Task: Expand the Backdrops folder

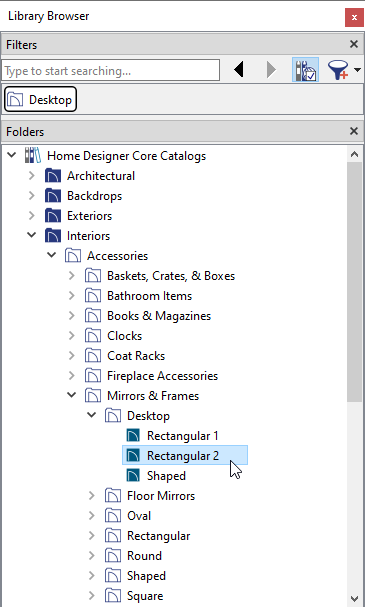Action: pos(32,195)
